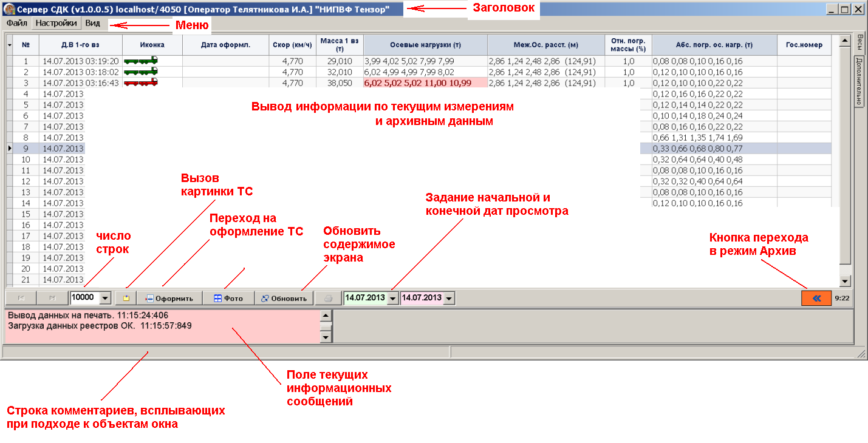
Task: Click the application icon in title bar
Action: pyautogui.click(x=9, y=9)
